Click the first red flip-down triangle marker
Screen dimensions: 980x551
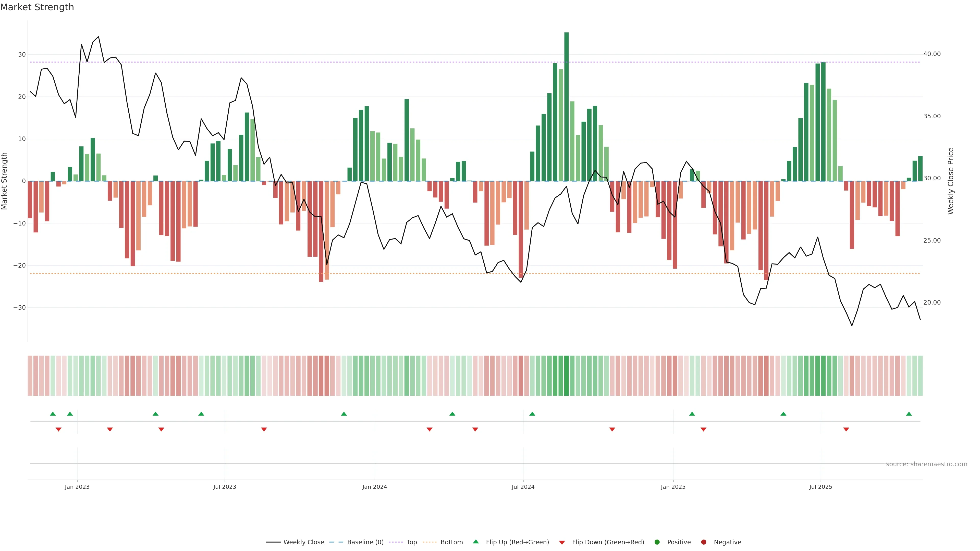click(59, 429)
